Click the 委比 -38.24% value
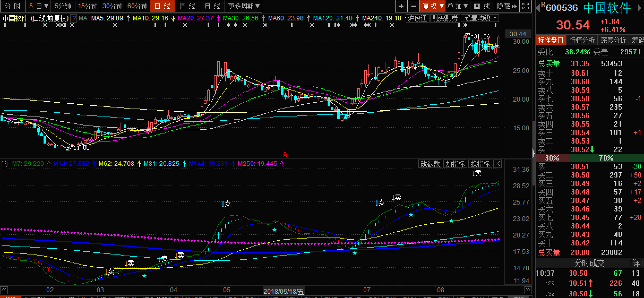The image size is (644, 298). (x=576, y=52)
